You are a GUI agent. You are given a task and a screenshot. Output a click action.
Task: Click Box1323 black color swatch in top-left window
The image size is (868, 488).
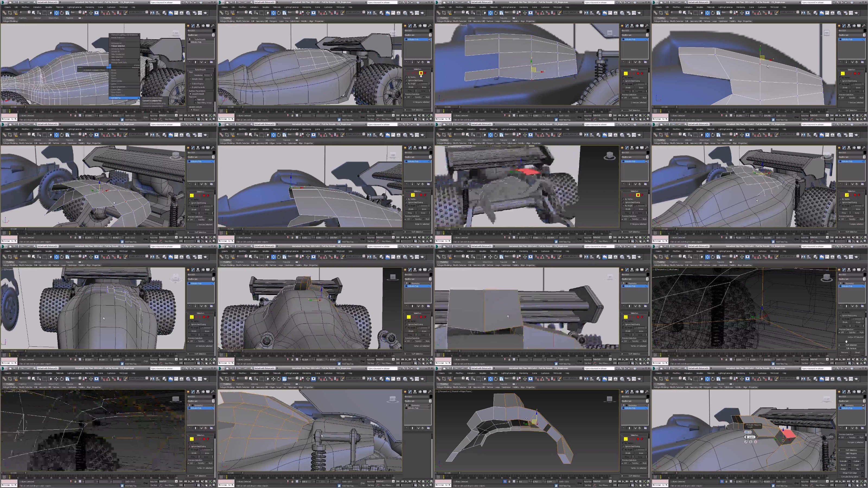pos(214,31)
